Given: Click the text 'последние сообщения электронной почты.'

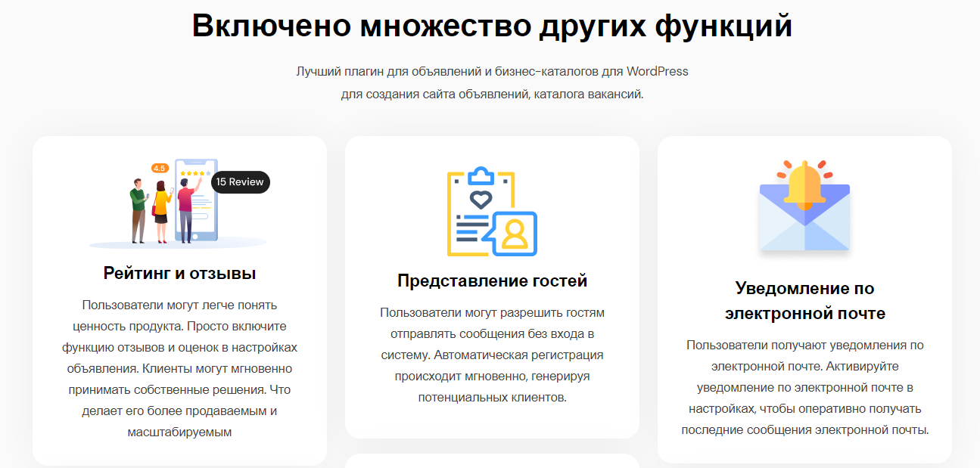Looking at the screenshot, I should 804,430.
